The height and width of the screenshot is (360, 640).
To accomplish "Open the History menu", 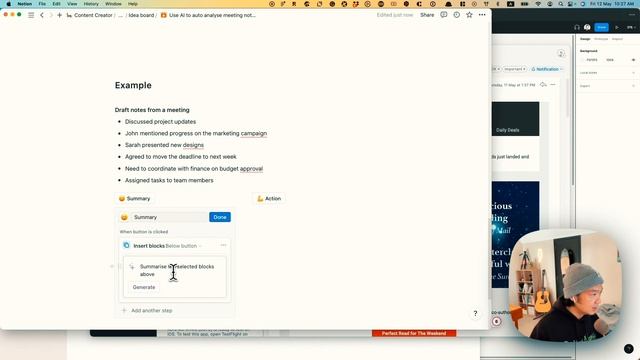I will pyautogui.click(x=91, y=4).
